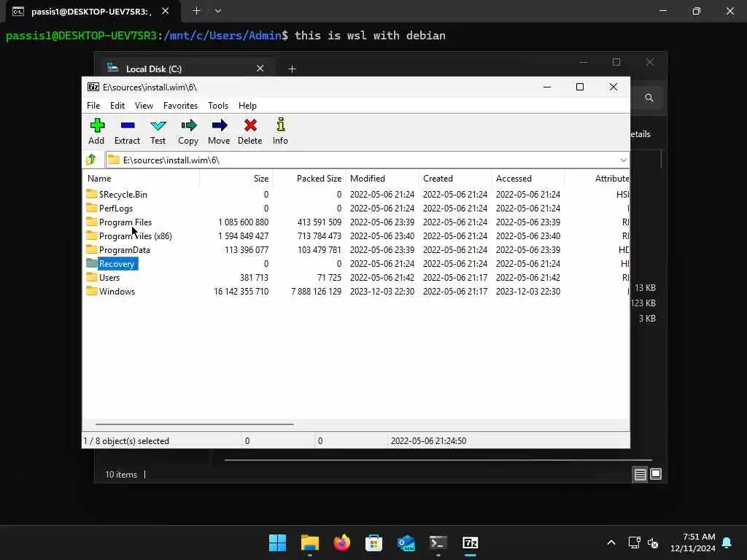Click the muted volume tray icon
The width and height of the screenshot is (747, 560).
point(653,542)
